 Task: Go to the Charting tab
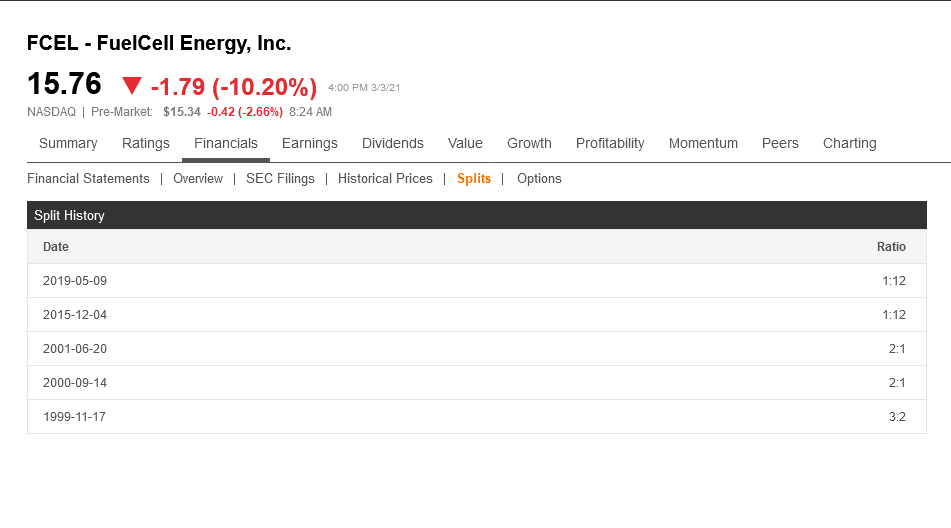pyautogui.click(x=849, y=143)
